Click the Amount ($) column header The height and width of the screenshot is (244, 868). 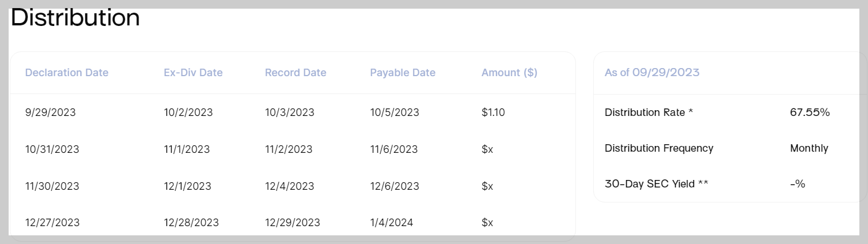click(509, 73)
